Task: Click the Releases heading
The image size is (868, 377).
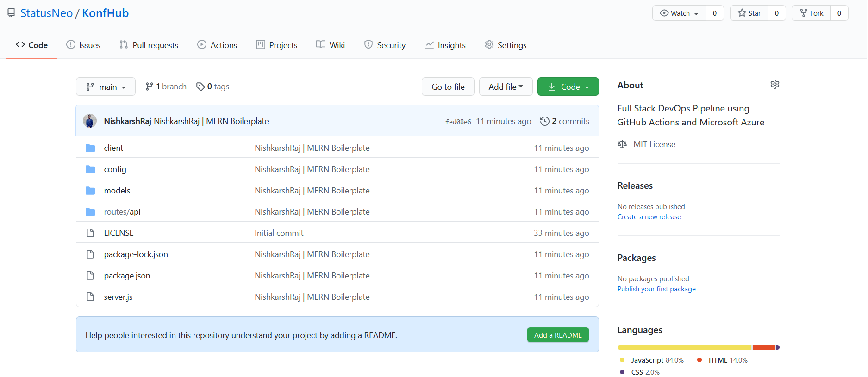Action: (635, 185)
